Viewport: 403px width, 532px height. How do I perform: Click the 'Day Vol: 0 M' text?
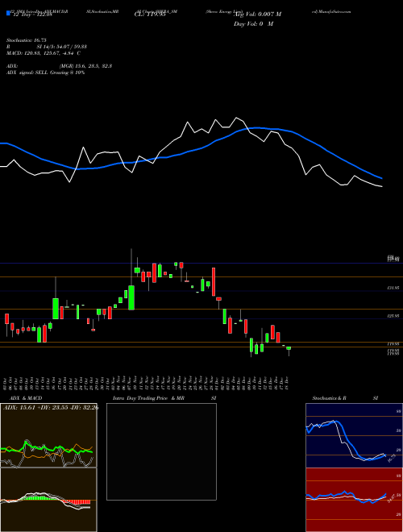click(254, 24)
